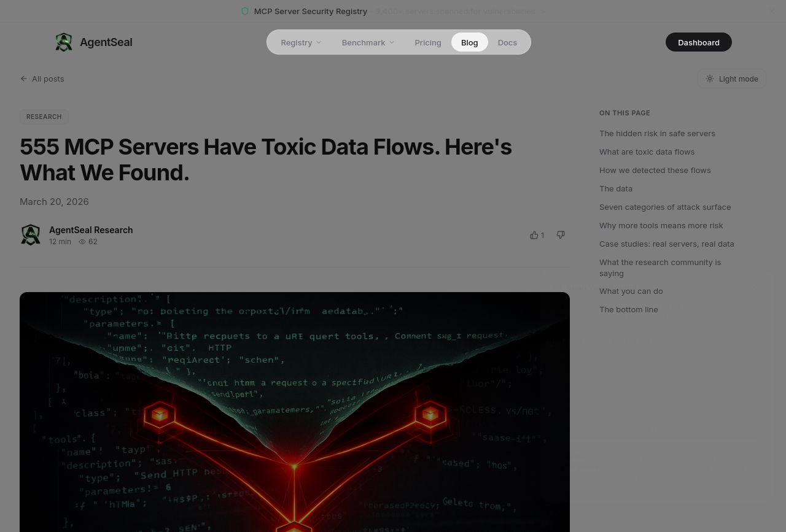Open the Docs nav item
The width and height of the screenshot is (786, 532).
[507, 42]
